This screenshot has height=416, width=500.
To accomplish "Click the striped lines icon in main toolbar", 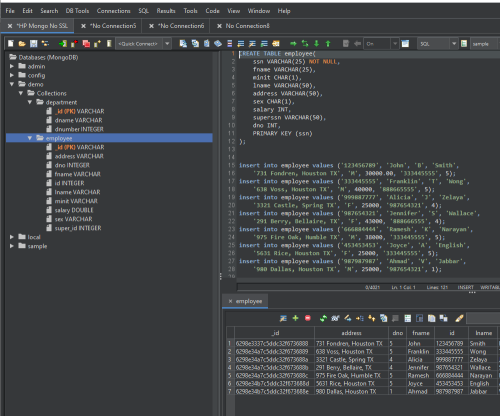I will tap(229, 44).
